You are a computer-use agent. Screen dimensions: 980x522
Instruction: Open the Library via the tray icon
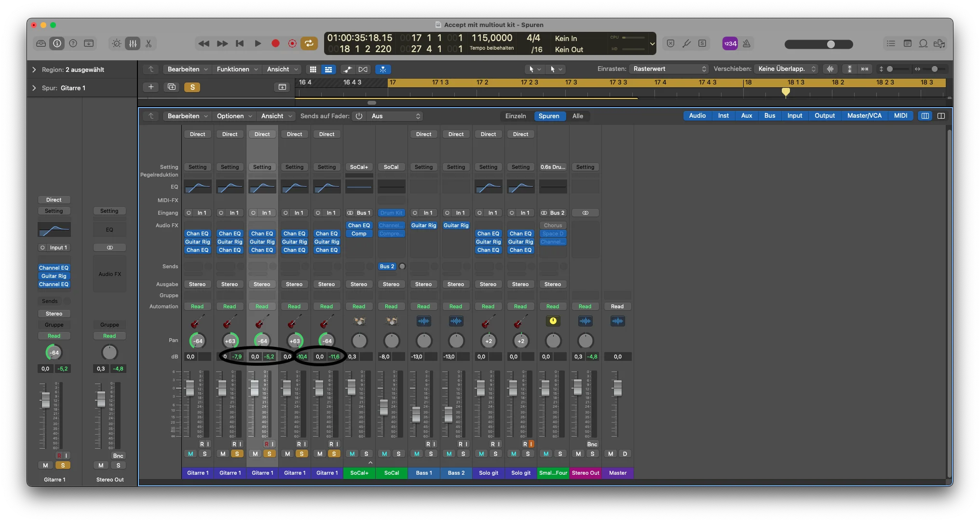coord(41,43)
